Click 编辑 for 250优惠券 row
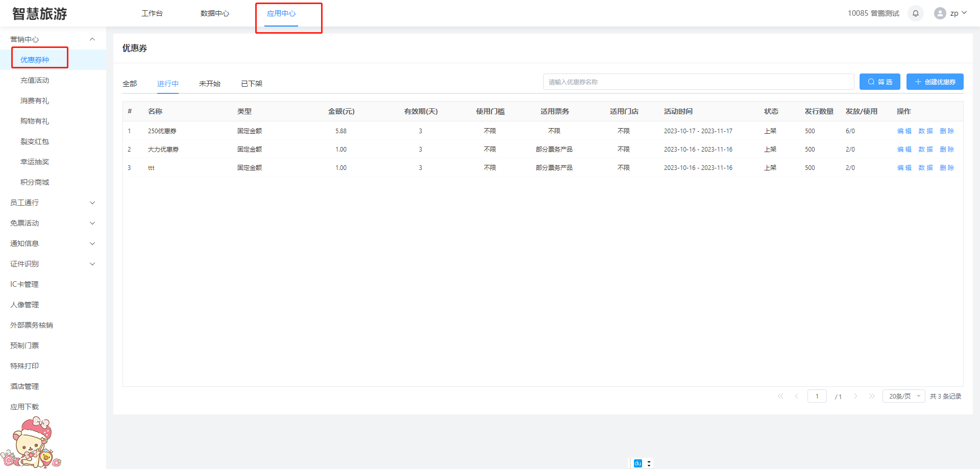This screenshot has height=469, width=980. pyautogui.click(x=904, y=131)
